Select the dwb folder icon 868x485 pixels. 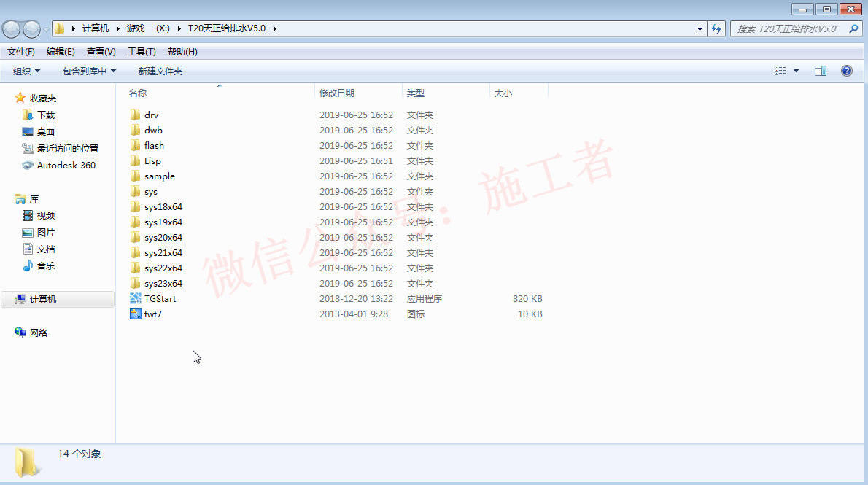click(x=135, y=130)
